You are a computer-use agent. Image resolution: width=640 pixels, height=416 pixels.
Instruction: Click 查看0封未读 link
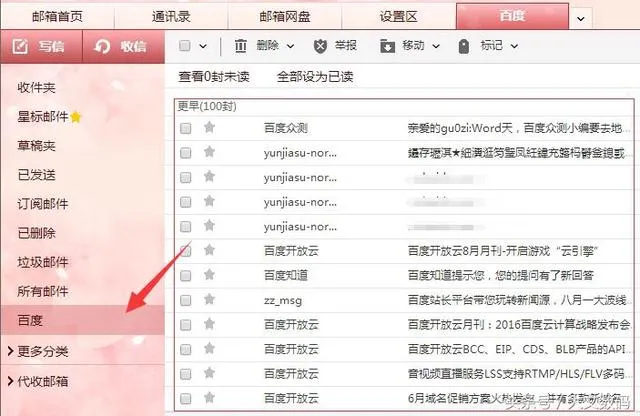click(214, 76)
